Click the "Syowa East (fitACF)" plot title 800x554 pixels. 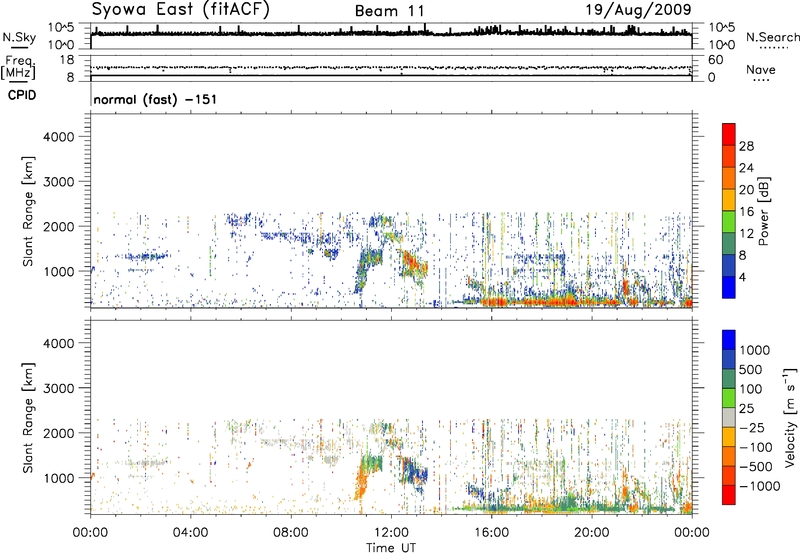coord(180,9)
